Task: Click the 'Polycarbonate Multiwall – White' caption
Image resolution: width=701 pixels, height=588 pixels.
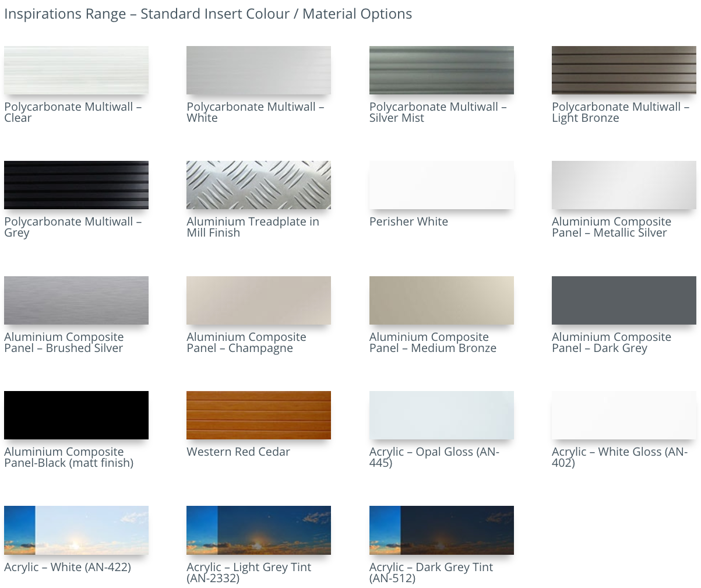Action: coord(255,112)
